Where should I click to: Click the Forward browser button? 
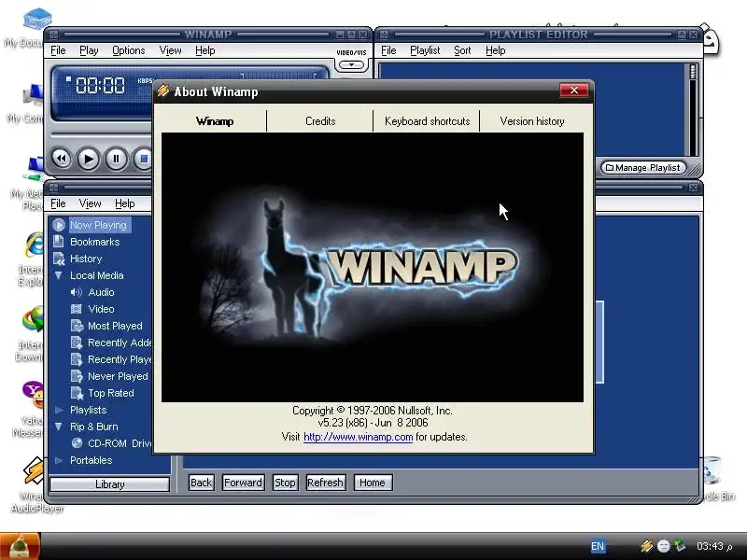point(243,483)
